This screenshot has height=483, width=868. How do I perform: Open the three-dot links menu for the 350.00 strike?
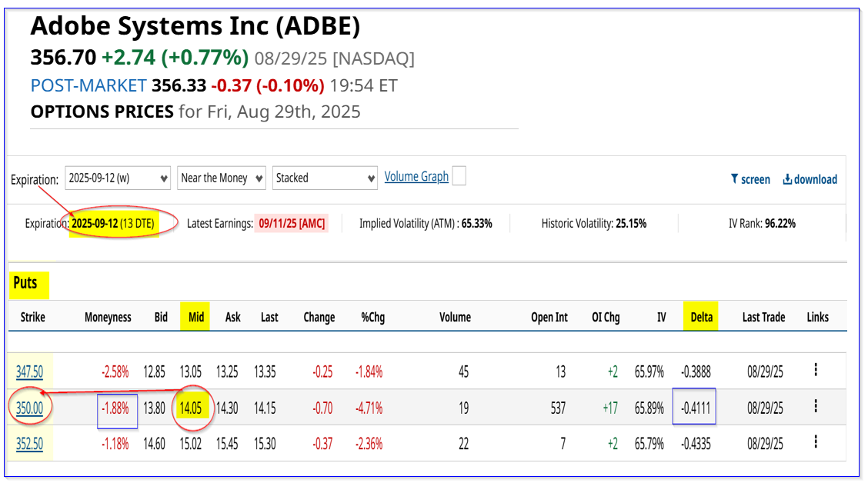(816, 406)
